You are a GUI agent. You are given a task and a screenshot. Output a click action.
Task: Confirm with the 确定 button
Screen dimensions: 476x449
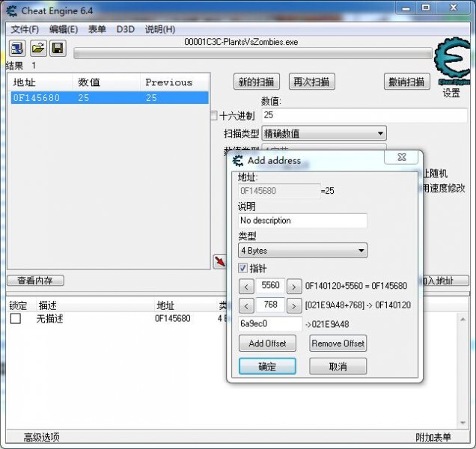point(267,367)
